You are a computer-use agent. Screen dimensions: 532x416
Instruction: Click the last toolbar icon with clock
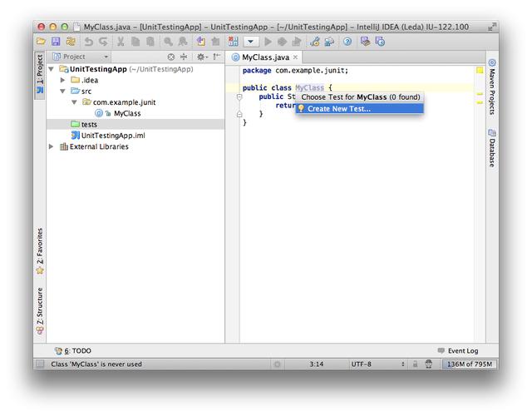380,42
